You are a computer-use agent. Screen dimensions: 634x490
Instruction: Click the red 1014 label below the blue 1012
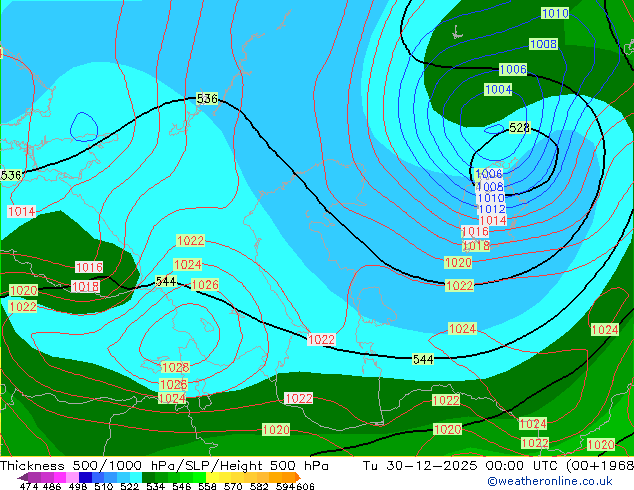[x=493, y=220]
